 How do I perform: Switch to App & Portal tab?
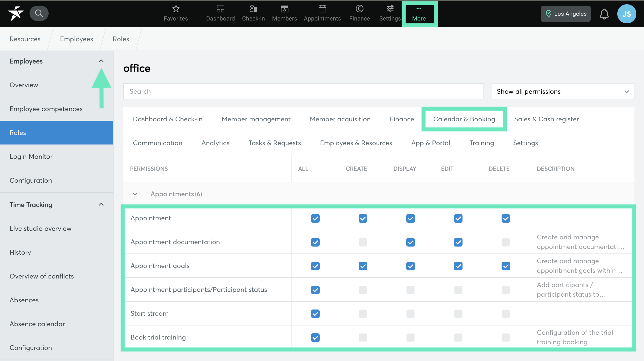point(431,143)
